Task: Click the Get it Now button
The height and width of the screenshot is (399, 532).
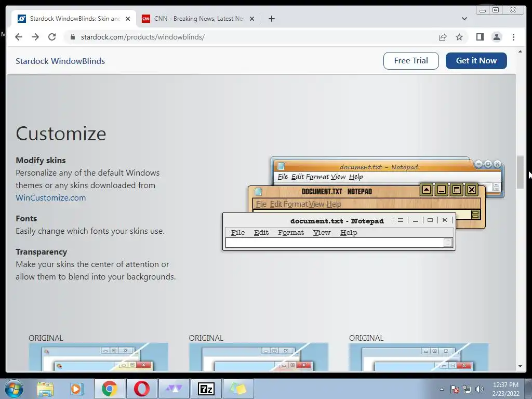Action: pyautogui.click(x=476, y=61)
